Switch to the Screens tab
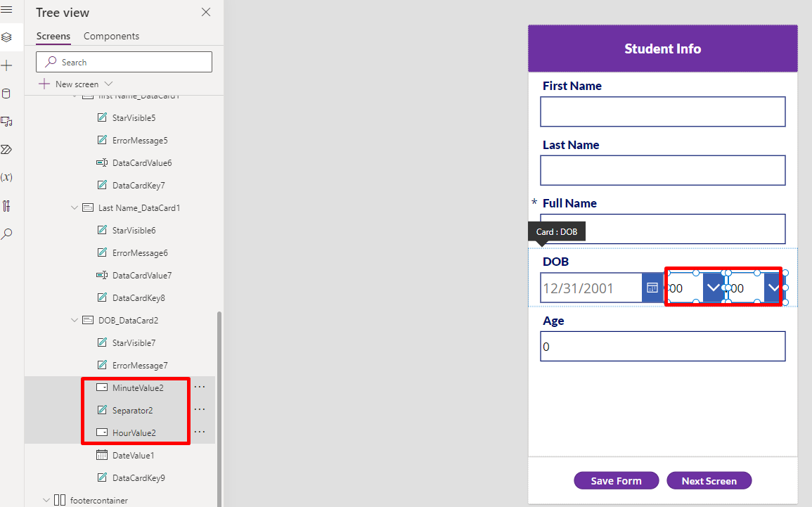Image resolution: width=812 pixels, height=507 pixels. 53,36
